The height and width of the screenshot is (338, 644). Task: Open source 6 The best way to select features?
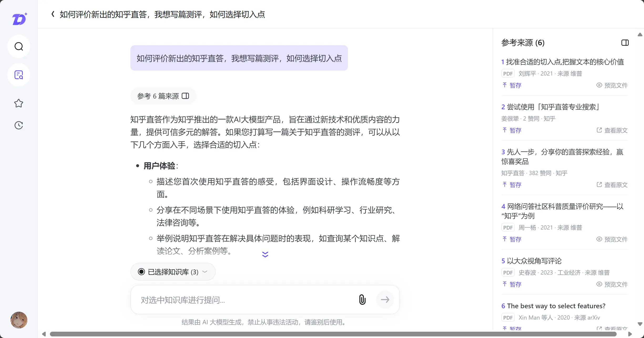click(x=553, y=306)
